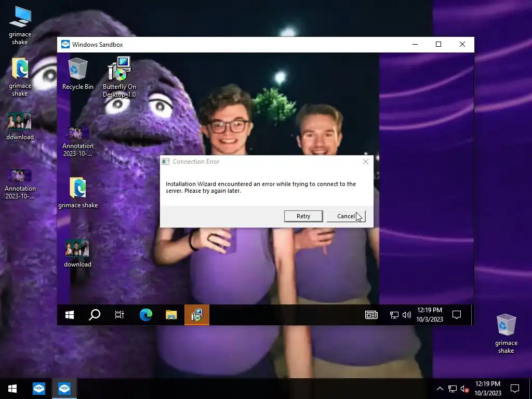Click the network icon in the Sandbox tray
The height and width of the screenshot is (399, 532).
[x=394, y=315]
